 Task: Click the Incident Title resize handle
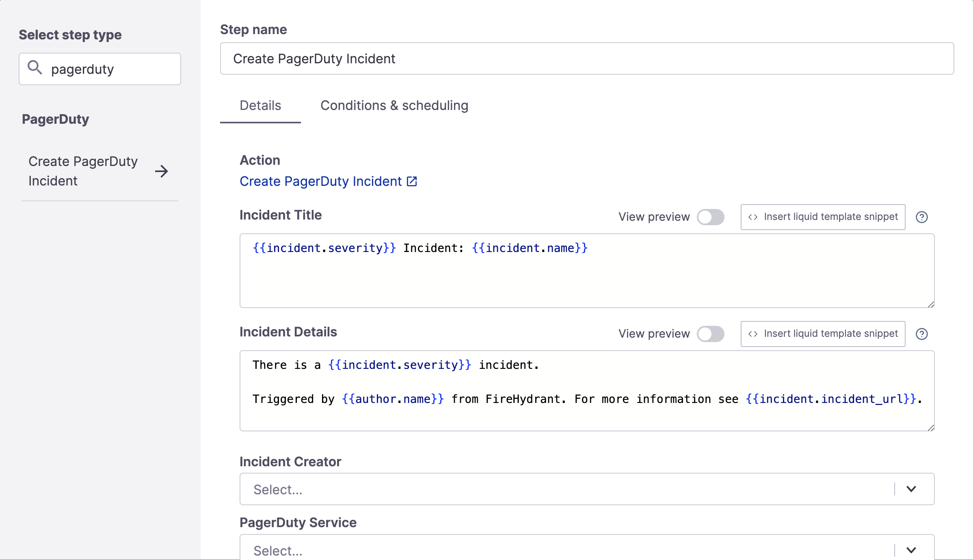coord(931,304)
